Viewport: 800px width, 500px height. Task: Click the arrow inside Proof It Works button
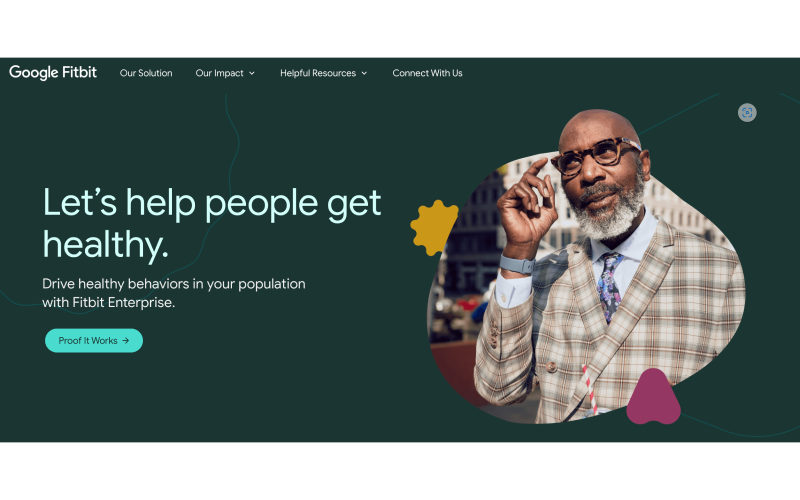pyautogui.click(x=126, y=341)
